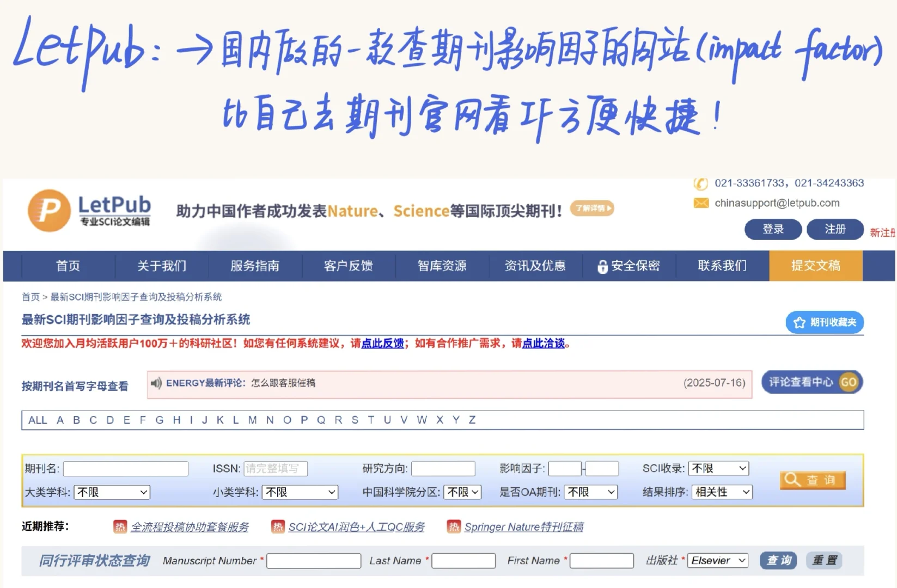Switch to the 智库资源 menu
The width and height of the screenshot is (897, 588).
tap(442, 266)
